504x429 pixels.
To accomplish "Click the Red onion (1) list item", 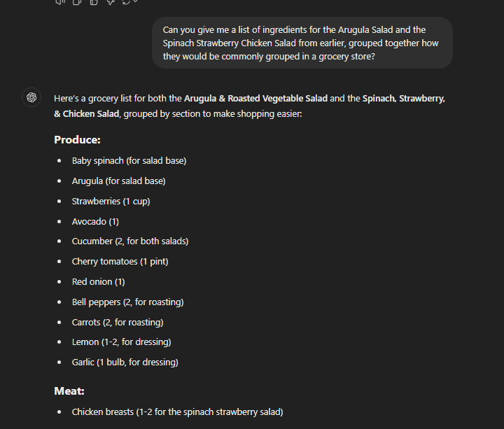I will pyautogui.click(x=98, y=282).
